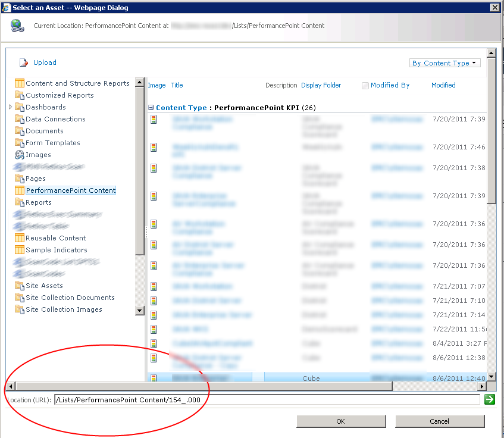Screen dimensions: 504x438
Task: Click the PerformancePoint Content list icon
Action: pos(19,190)
